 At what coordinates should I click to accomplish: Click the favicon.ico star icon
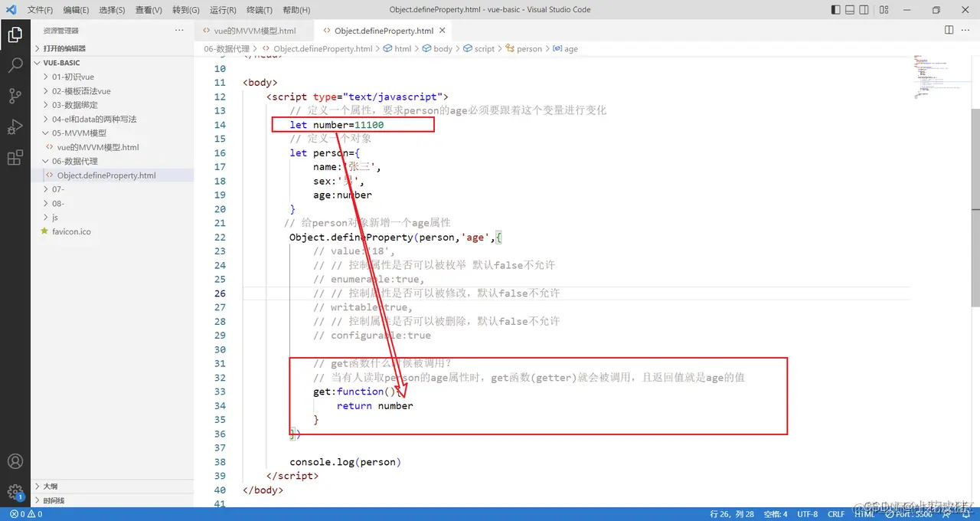coord(44,231)
